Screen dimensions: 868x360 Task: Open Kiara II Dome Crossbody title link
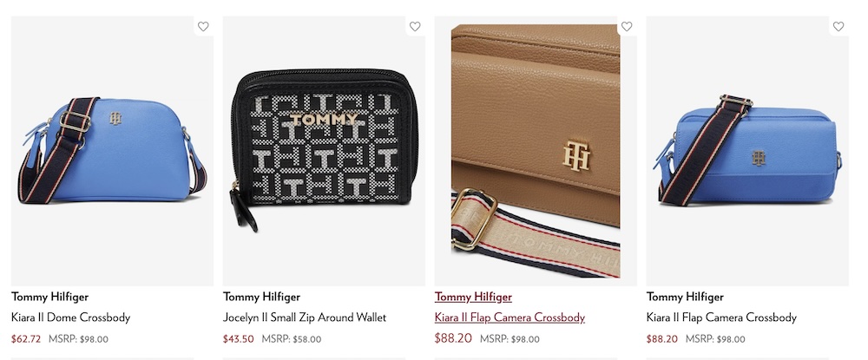[71, 317]
